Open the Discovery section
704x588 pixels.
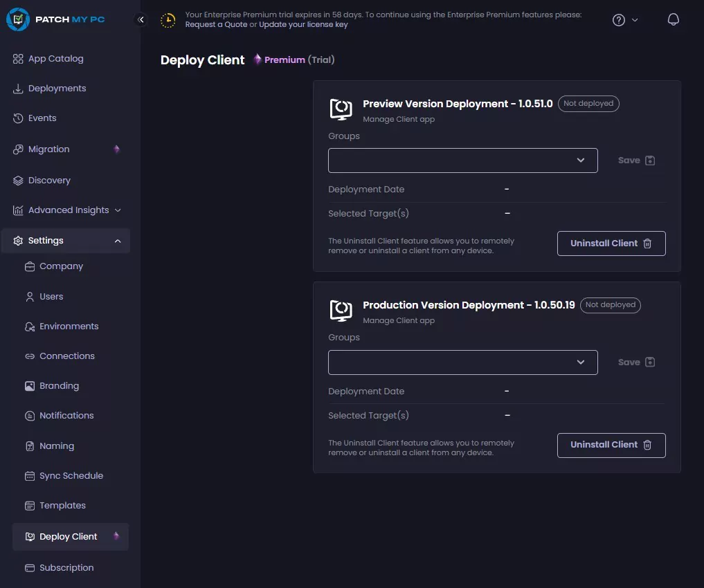51,180
